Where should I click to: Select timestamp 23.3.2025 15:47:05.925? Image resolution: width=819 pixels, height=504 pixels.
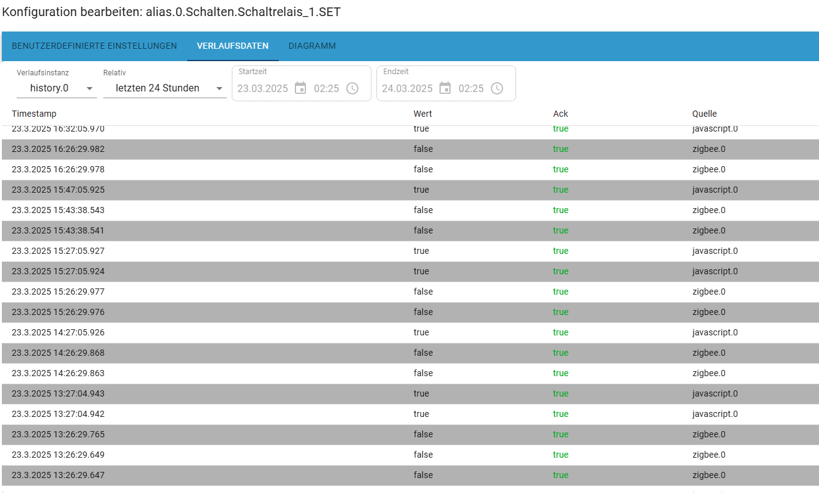click(58, 190)
